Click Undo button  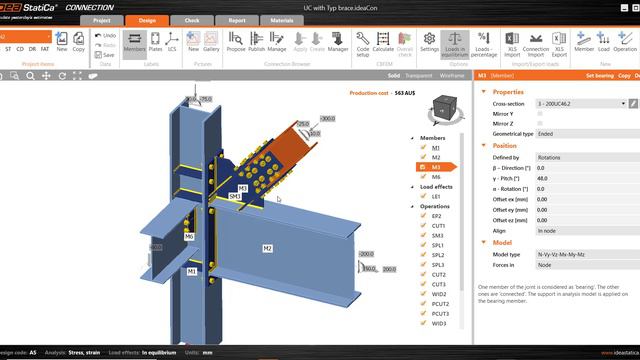point(105,36)
